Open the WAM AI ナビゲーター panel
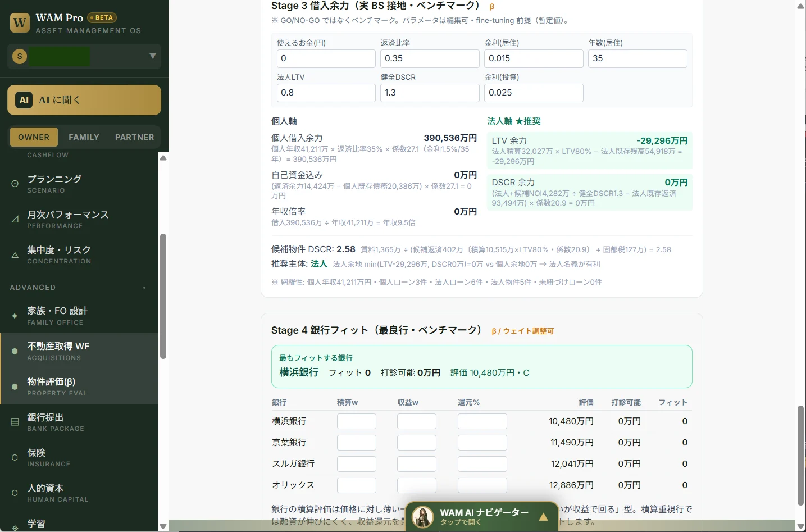This screenshot has width=806, height=532. [482, 517]
